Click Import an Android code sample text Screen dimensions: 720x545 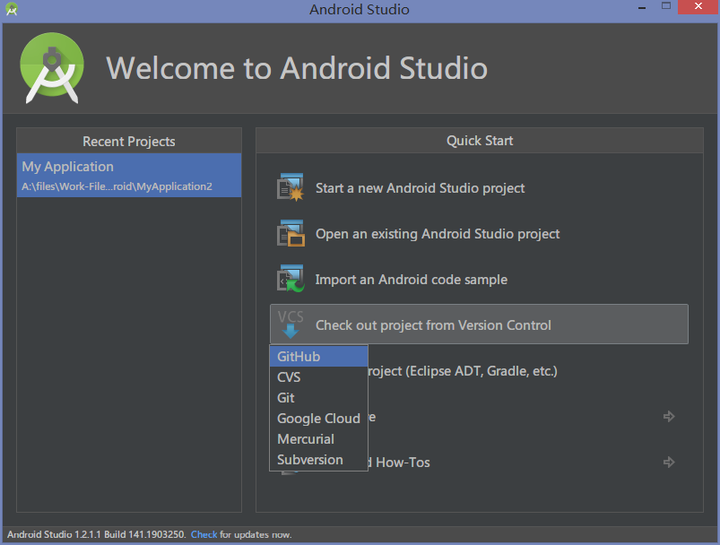pyautogui.click(x=411, y=280)
